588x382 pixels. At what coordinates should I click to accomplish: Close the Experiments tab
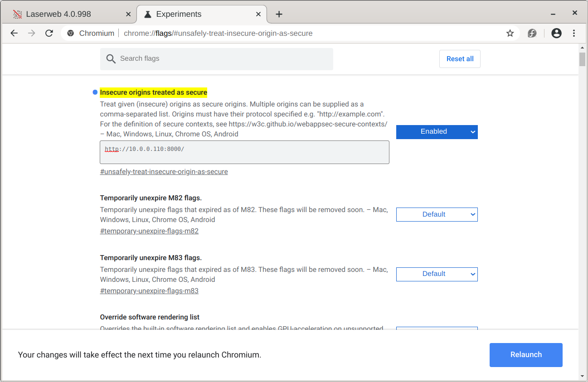pos(258,14)
